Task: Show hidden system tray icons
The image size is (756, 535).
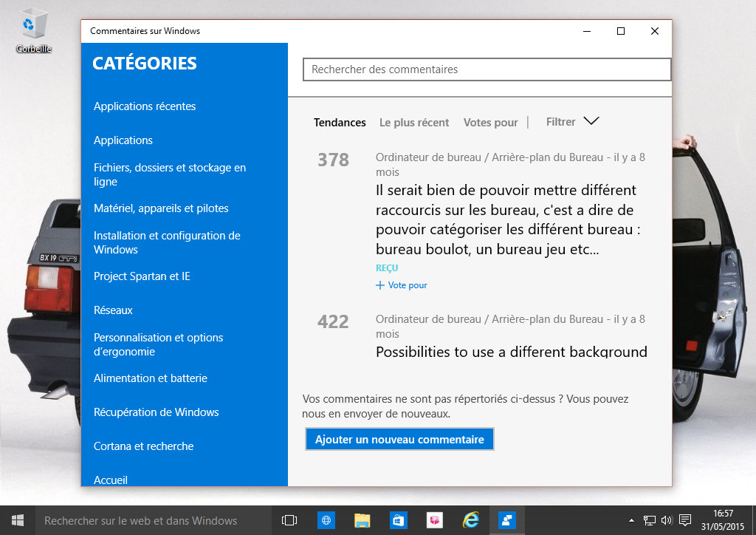Action: pyautogui.click(x=632, y=520)
